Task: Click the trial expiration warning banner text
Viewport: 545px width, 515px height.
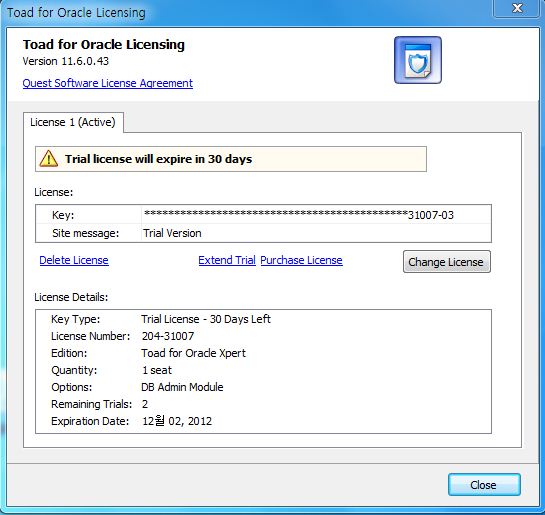Action: click(158, 159)
